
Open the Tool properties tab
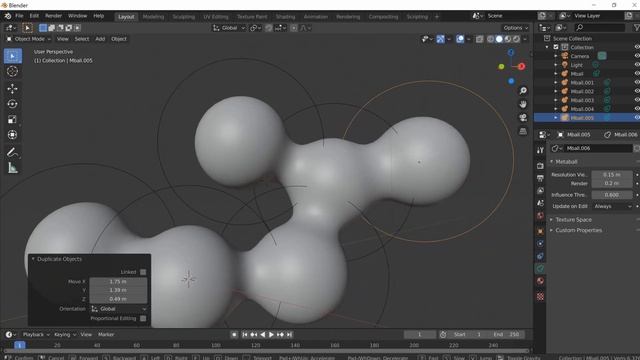[x=540, y=150]
